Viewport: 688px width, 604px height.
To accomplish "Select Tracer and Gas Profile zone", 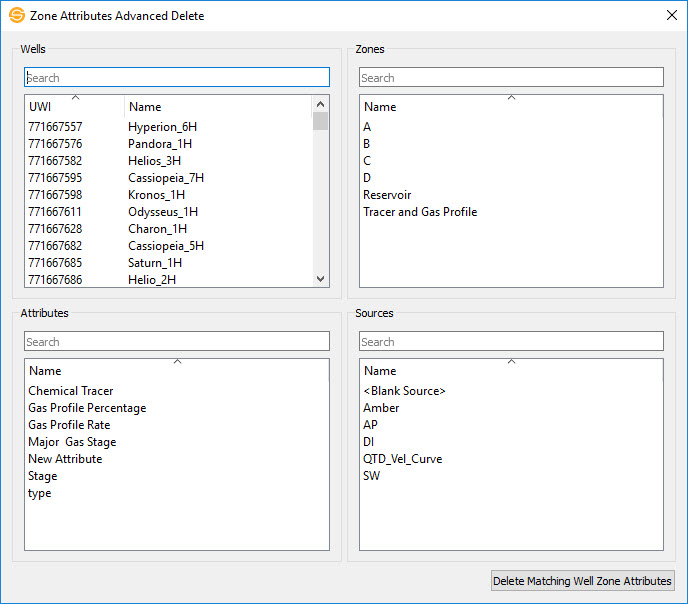I will pyautogui.click(x=420, y=212).
